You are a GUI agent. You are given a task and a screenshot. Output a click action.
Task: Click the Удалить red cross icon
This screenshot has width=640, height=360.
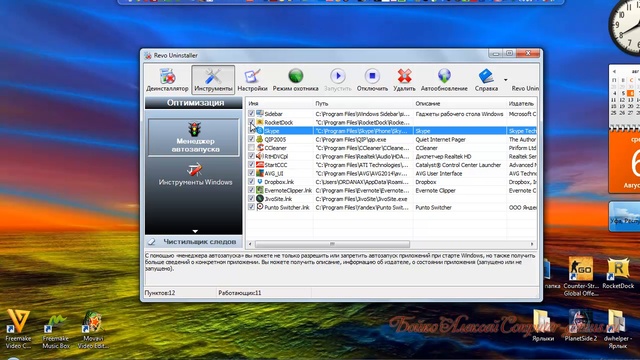point(404,76)
